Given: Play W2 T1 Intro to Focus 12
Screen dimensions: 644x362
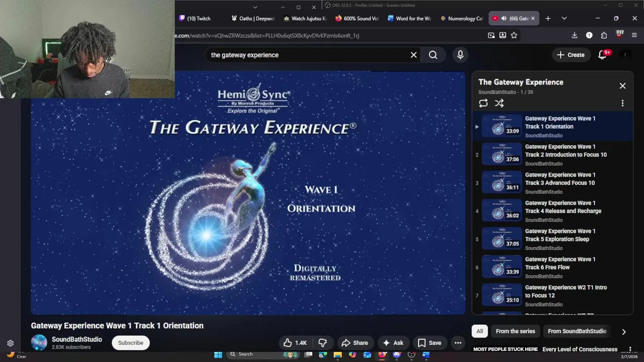Looking at the screenshot, I should tap(552, 296).
